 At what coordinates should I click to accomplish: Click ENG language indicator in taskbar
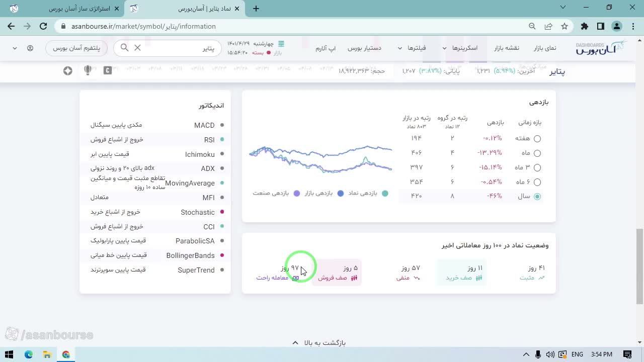click(577, 354)
